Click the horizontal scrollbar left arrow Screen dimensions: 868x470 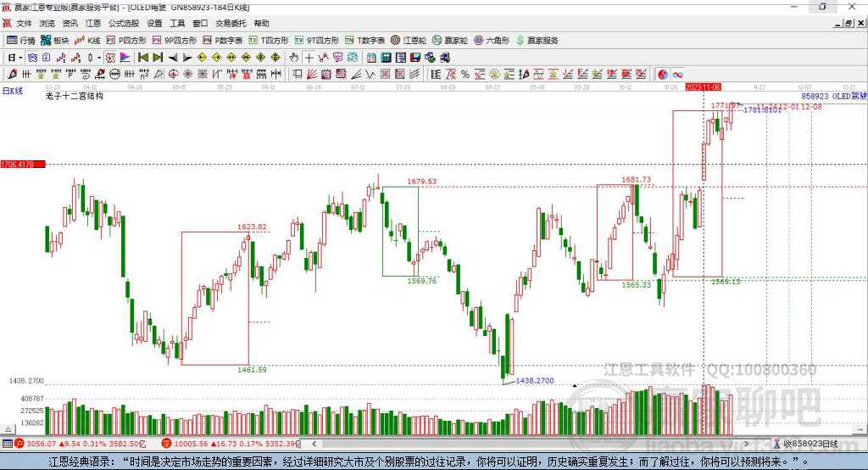(x=314, y=444)
